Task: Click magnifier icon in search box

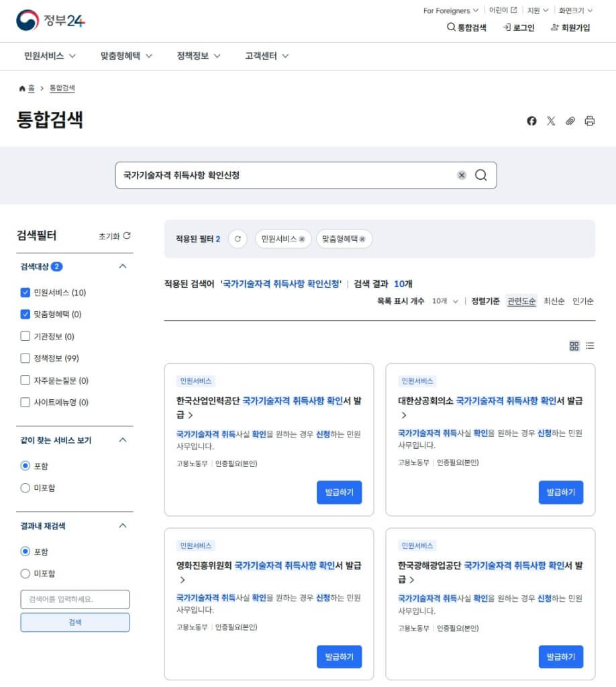Action: (480, 175)
